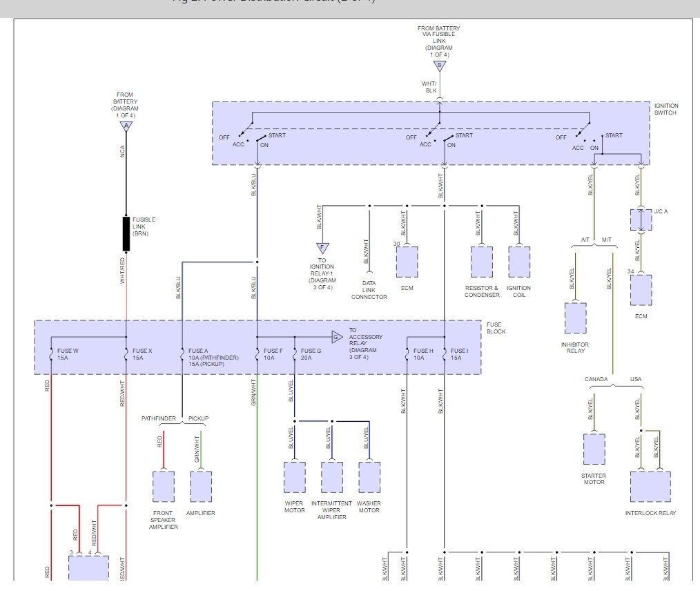700x591 pixels.
Task: Select the Wiper Motor component box
Action: 295,477
